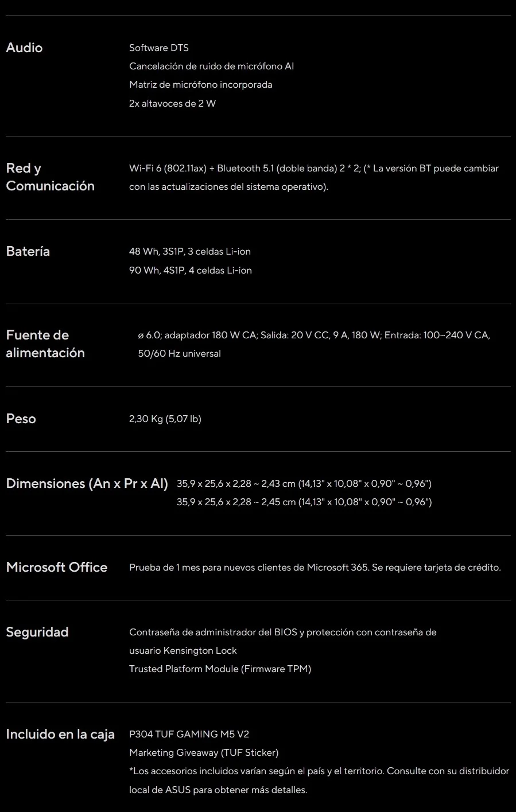Select the 90 Wh 4-cell battery line
The image size is (516, 812).
(191, 270)
